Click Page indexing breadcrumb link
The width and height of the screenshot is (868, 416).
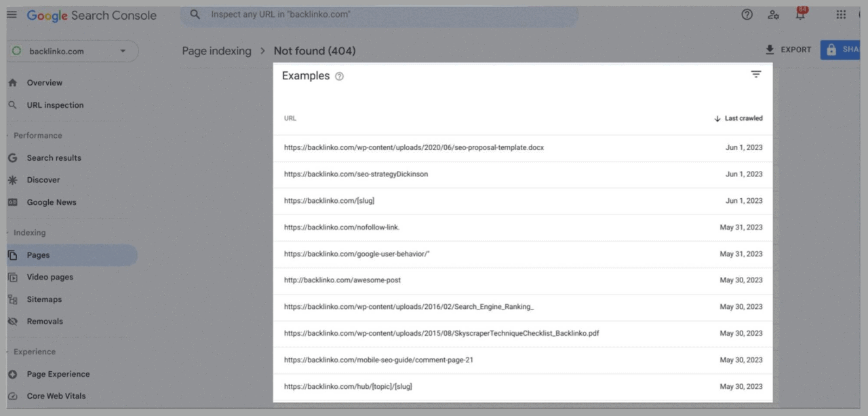[216, 51]
